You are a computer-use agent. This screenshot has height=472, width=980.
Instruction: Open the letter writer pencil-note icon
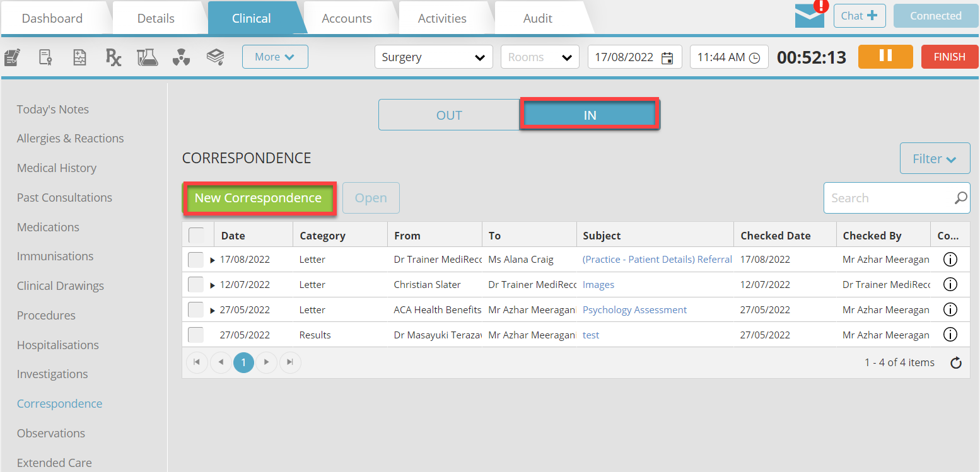coord(12,57)
